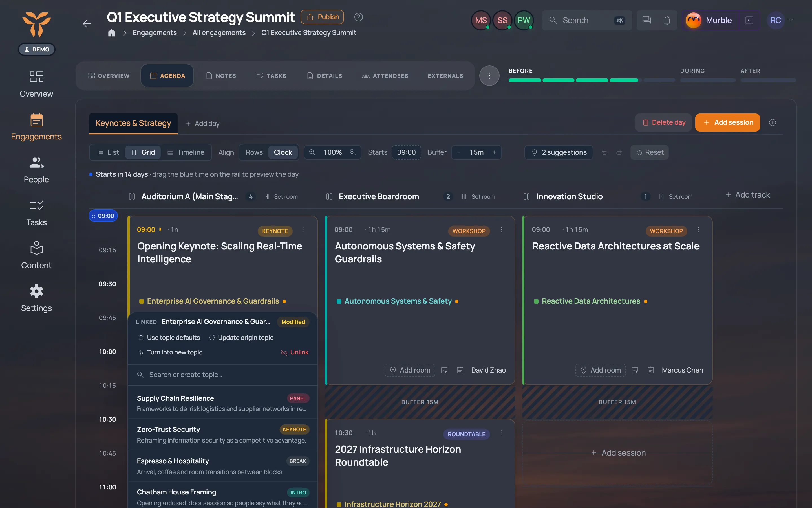The image size is (812, 508).
Task: Click the redo arrow icon
Action: pos(619,152)
